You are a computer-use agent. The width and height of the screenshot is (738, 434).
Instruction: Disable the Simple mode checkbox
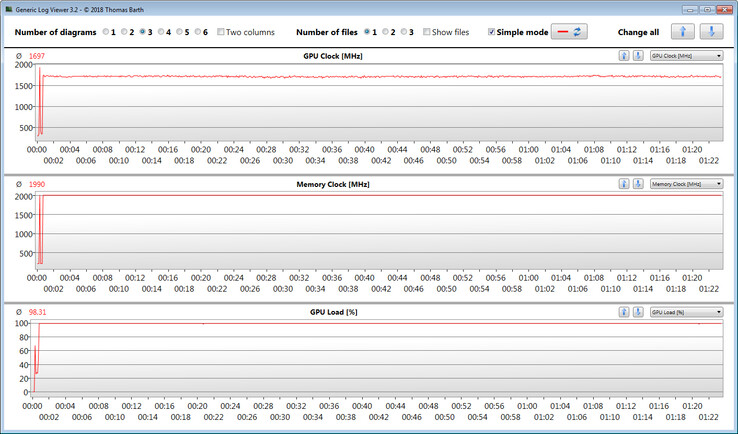point(491,32)
